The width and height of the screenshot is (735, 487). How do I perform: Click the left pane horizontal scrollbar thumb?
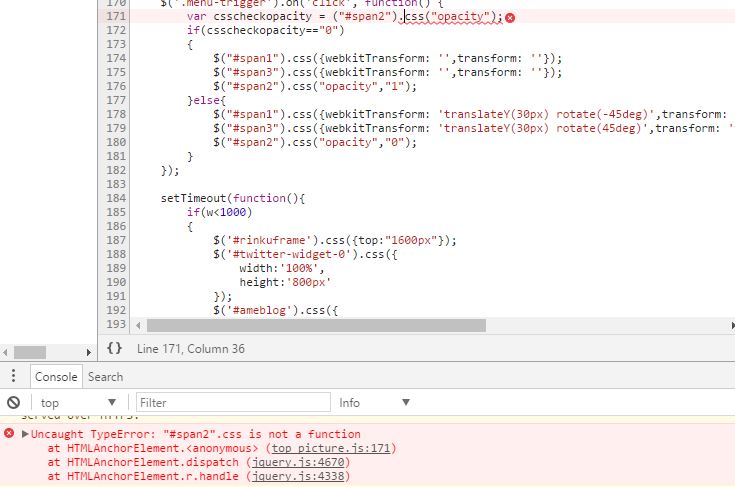(30, 352)
